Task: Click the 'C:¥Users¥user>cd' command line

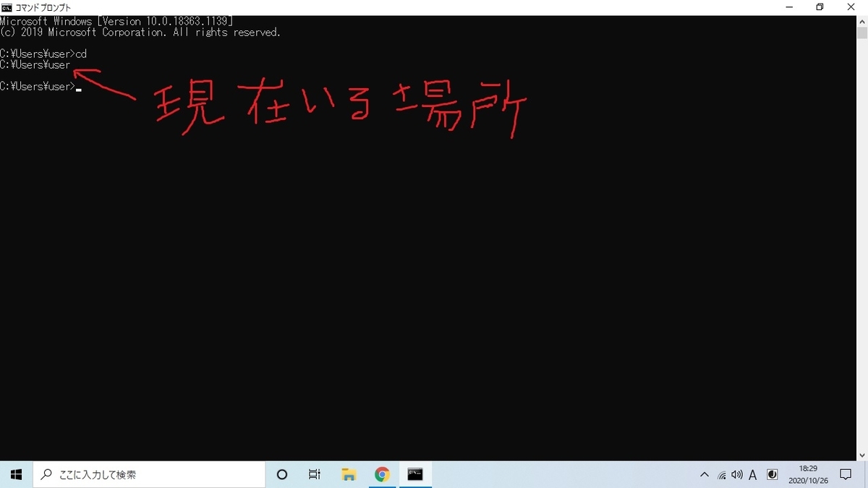Action: (x=43, y=54)
